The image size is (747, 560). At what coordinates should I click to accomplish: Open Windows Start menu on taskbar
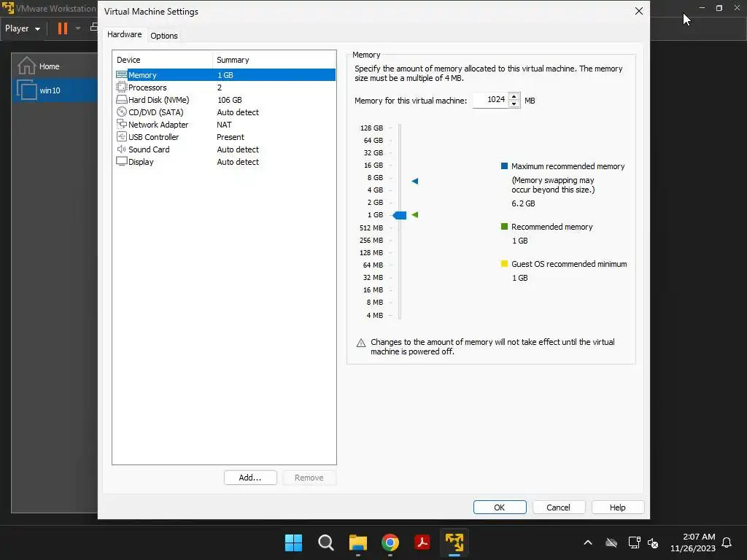[293, 542]
